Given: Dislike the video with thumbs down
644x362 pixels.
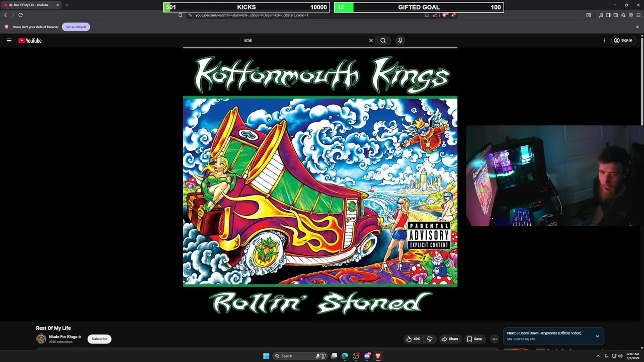Looking at the screenshot, I should click(x=430, y=339).
